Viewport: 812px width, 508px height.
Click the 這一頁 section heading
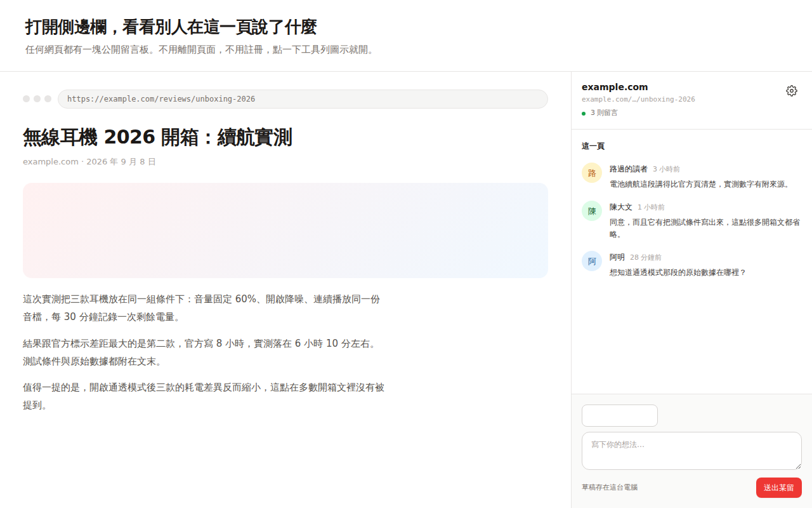593,146
